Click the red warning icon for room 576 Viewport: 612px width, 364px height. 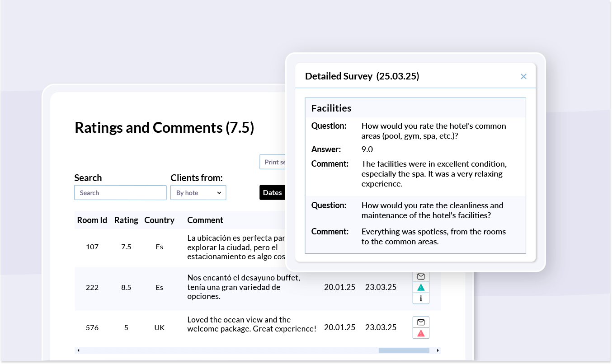(421, 333)
